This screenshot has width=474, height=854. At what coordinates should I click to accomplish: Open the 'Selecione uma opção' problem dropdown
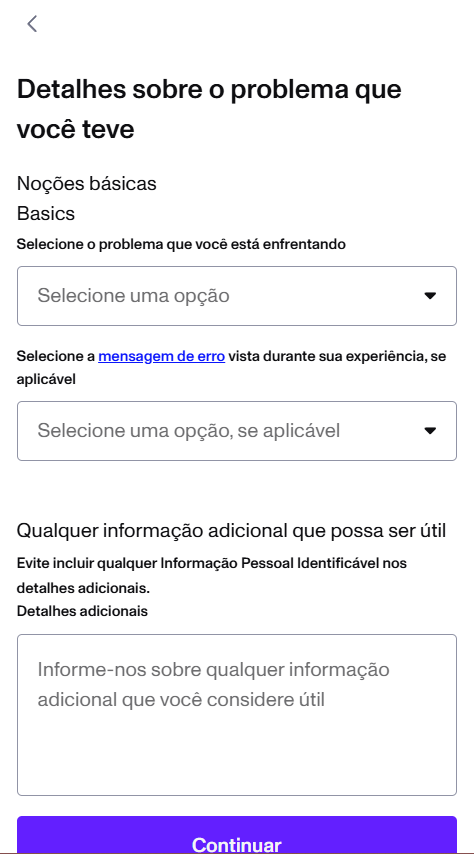[x=236, y=296]
